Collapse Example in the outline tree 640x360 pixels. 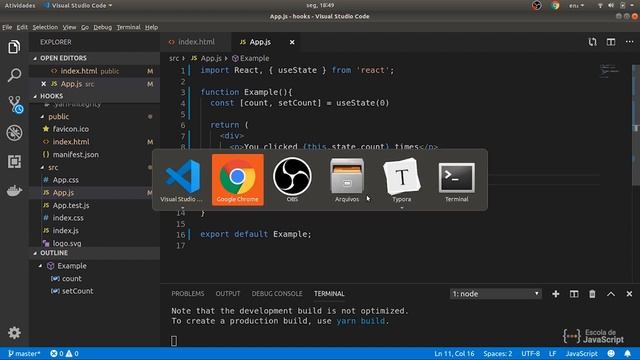[40, 266]
